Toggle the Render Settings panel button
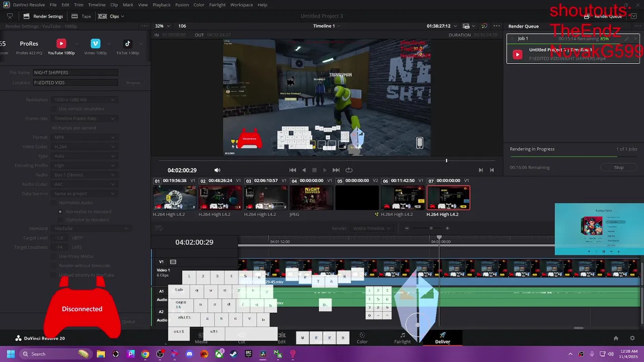Screen dimensions: 644x362 pos(42,16)
